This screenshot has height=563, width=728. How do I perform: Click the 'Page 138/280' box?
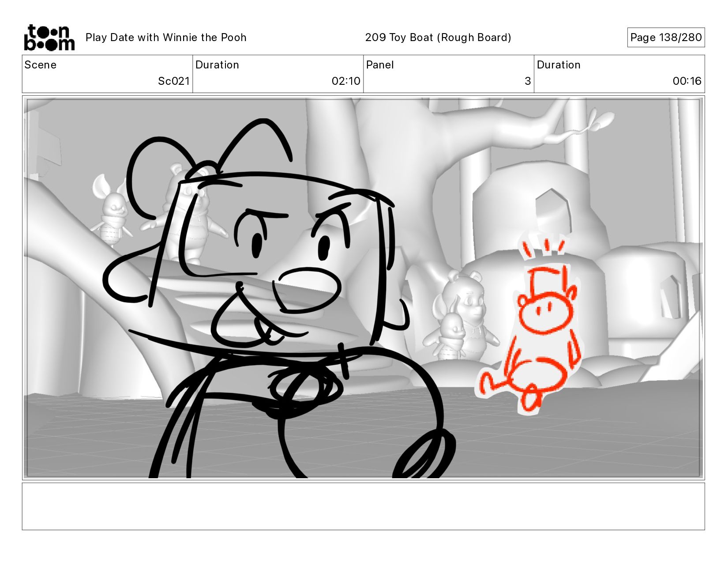click(x=666, y=38)
